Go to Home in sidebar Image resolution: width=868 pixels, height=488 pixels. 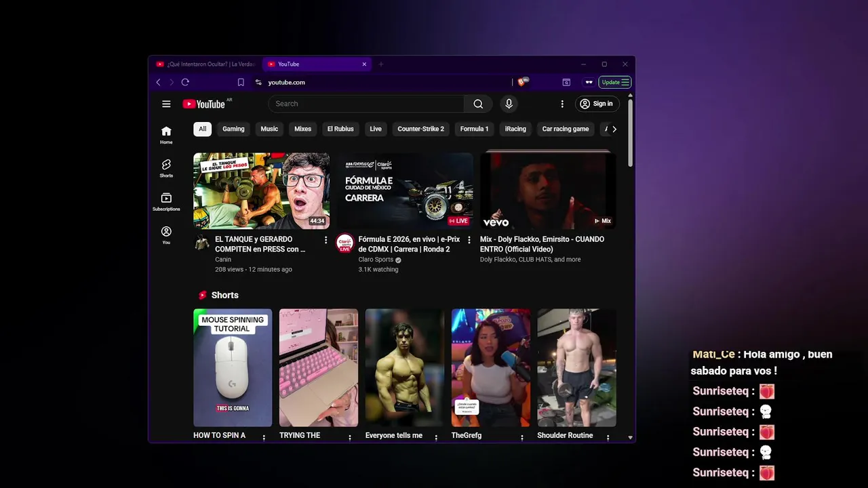166,135
